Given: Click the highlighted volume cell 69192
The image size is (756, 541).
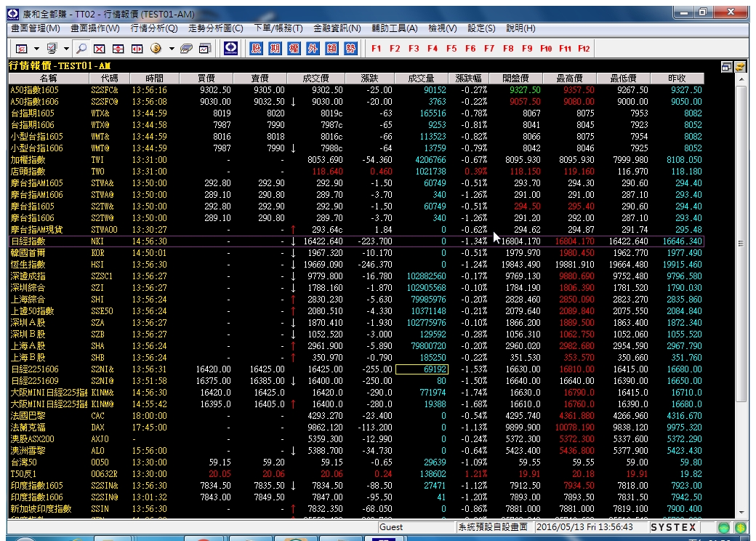Looking at the screenshot, I should pos(422,369).
